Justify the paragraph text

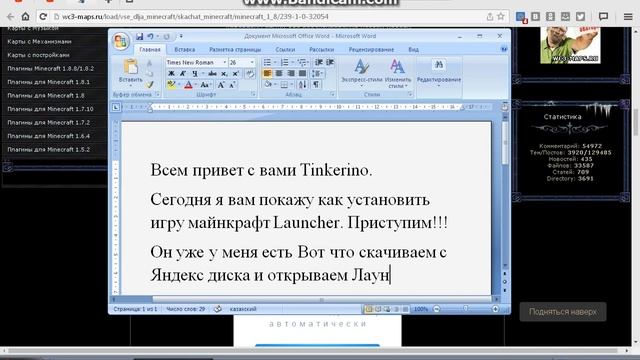click(302, 73)
